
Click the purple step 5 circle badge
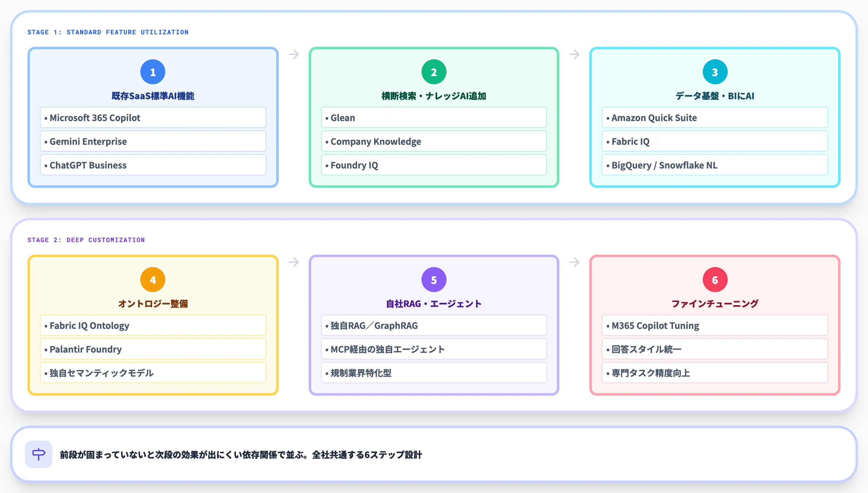tap(434, 280)
